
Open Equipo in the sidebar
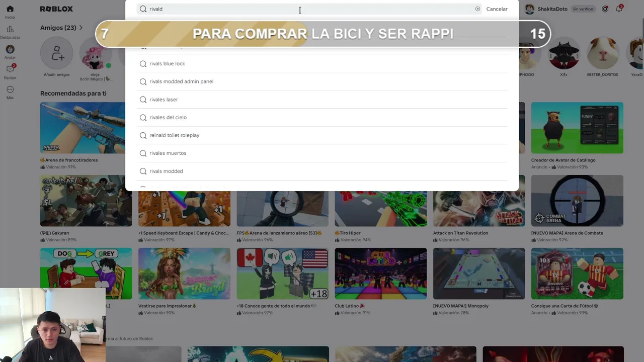tap(10, 72)
